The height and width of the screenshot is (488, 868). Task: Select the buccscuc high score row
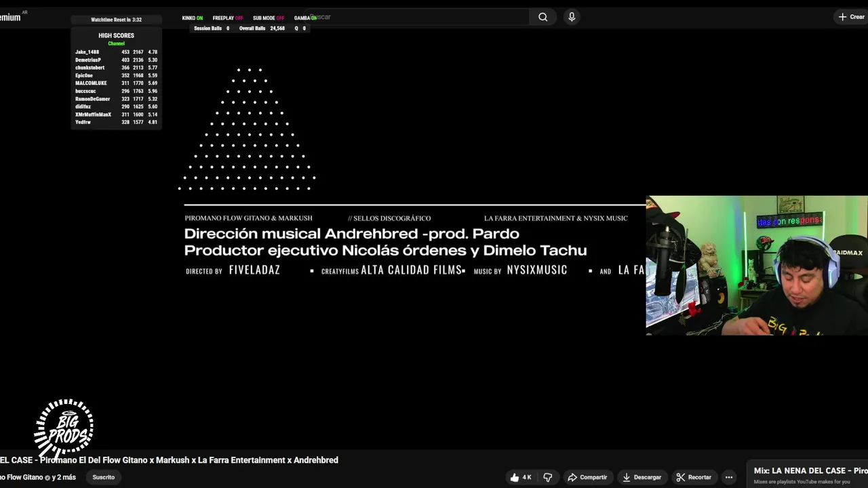pyautogui.click(x=116, y=91)
